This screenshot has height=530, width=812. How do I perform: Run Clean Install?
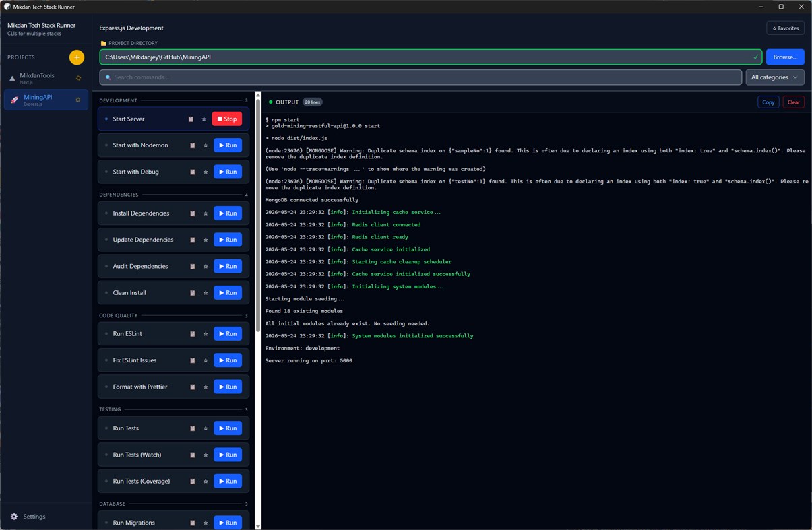tap(228, 293)
